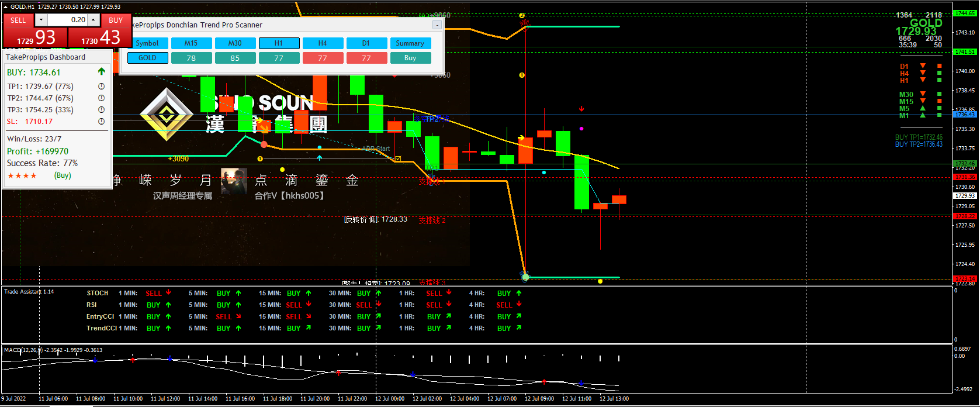Click the orange square on the M15 row
Viewport: 980px width, 407px height.
click(x=940, y=101)
